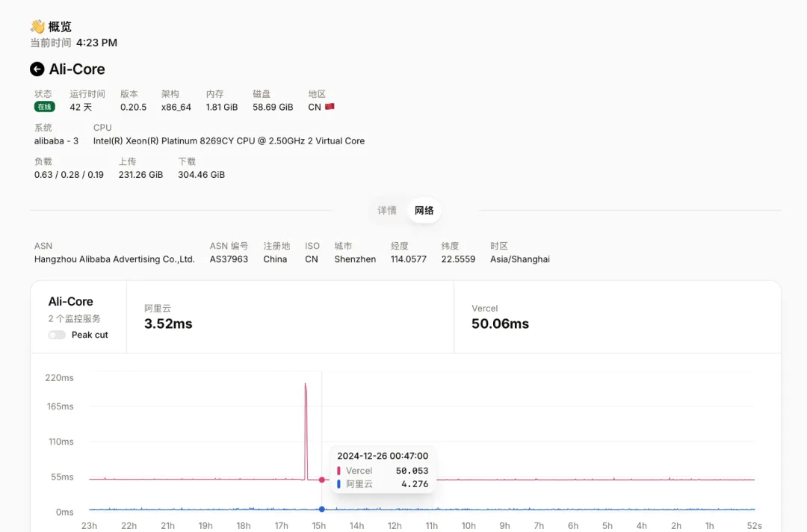The width and height of the screenshot is (807, 532).
Task: Click the China flag icon under 地区
Action: tap(330, 107)
